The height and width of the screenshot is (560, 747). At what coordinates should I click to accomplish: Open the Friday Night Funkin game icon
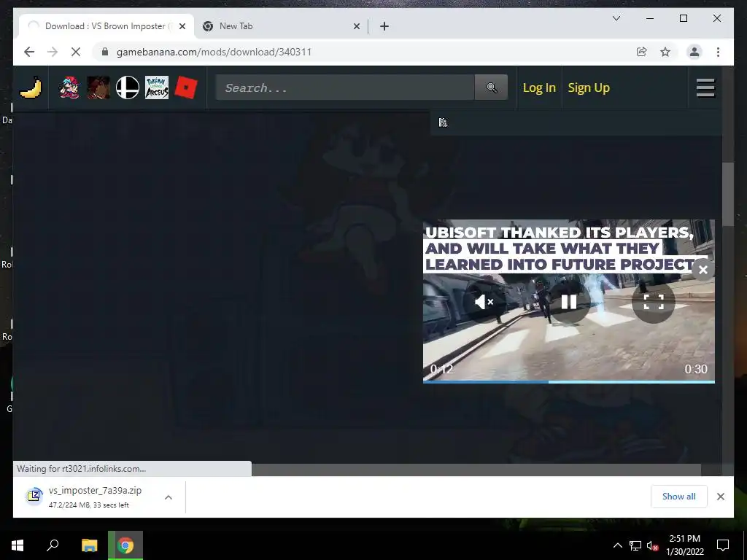click(x=69, y=87)
